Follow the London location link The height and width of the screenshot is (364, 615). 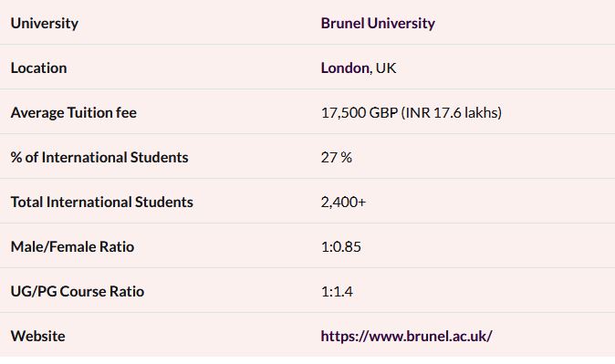coord(345,68)
